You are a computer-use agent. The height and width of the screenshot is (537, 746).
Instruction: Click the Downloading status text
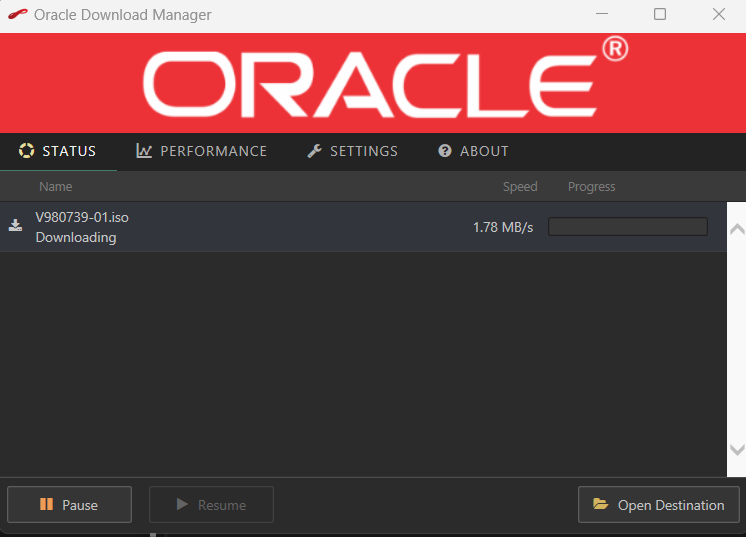pos(76,237)
